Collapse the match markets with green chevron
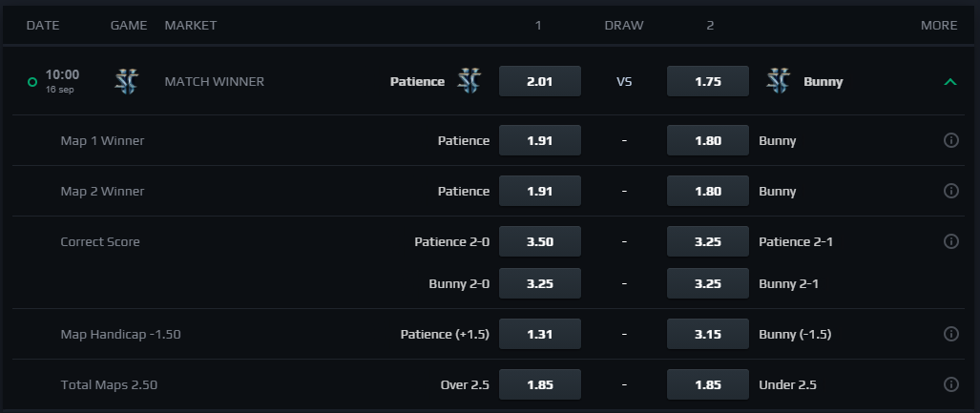980x413 pixels. (x=950, y=82)
